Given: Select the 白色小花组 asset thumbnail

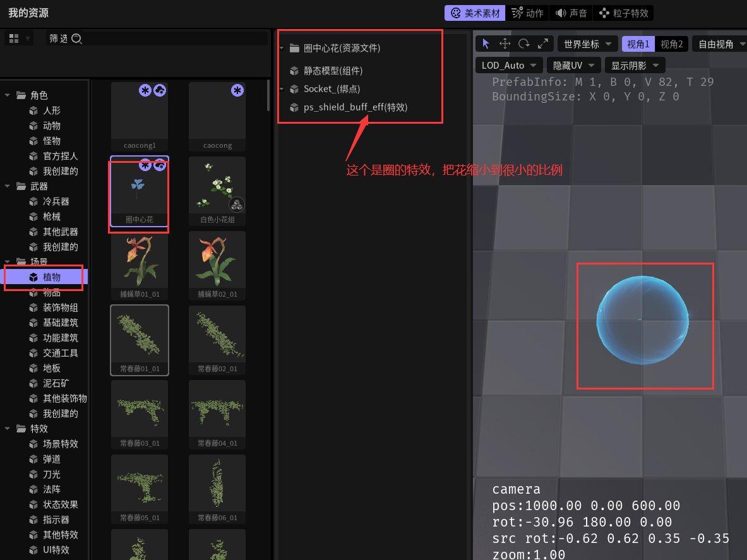Looking at the screenshot, I should 217,191.
